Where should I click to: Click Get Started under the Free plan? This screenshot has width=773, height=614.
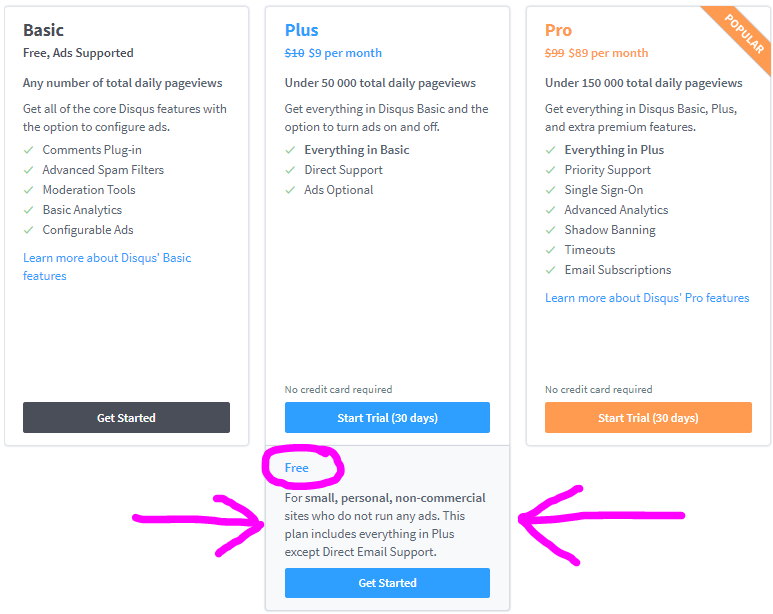point(387,582)
